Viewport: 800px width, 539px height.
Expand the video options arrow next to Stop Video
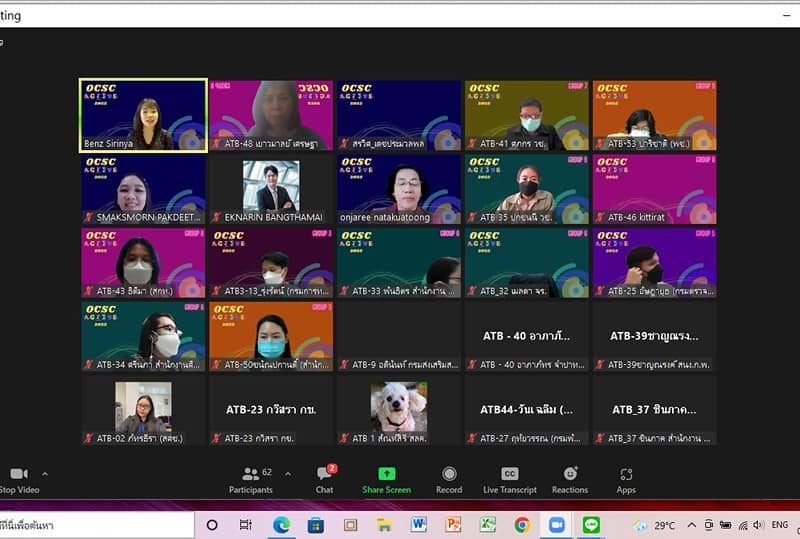(x=44, y=473)
